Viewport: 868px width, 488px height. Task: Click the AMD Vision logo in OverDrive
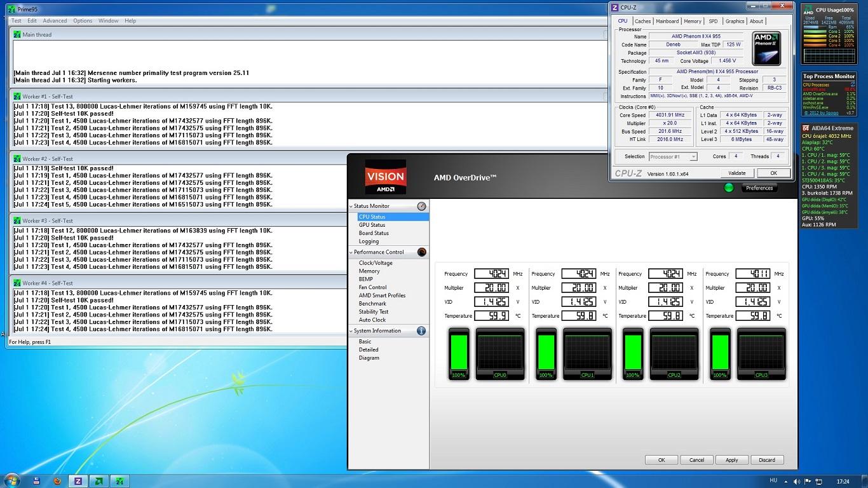point(386,177)
